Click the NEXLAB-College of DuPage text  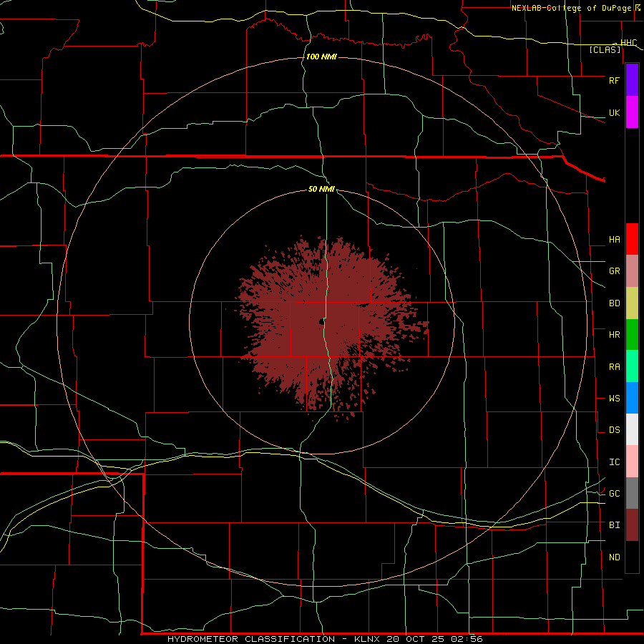pyautogui.click(x=571, y=8)
